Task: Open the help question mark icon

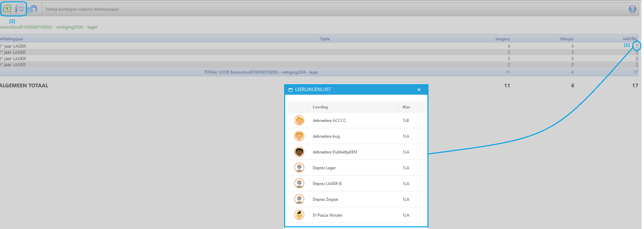Action: tap(632, 9)
